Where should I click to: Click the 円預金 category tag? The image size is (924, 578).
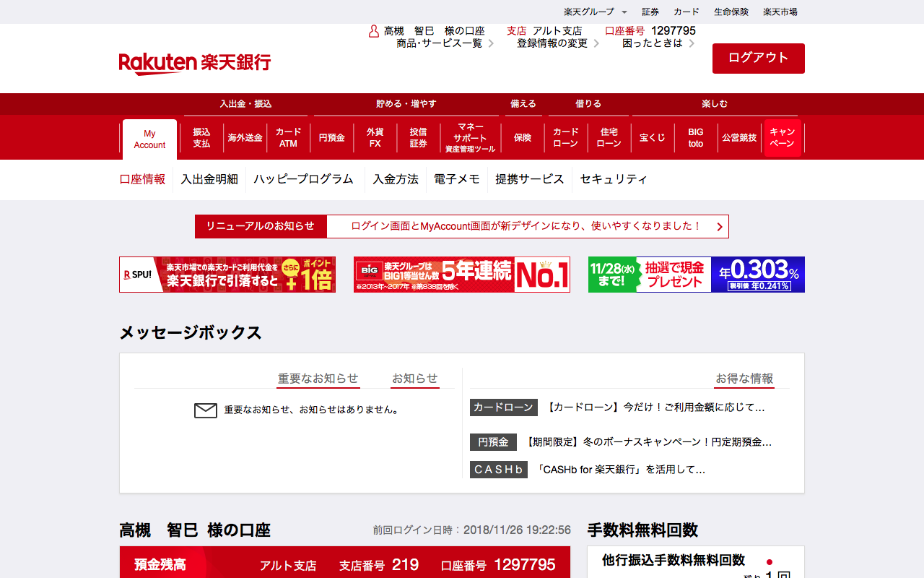[x=494, y=442]
